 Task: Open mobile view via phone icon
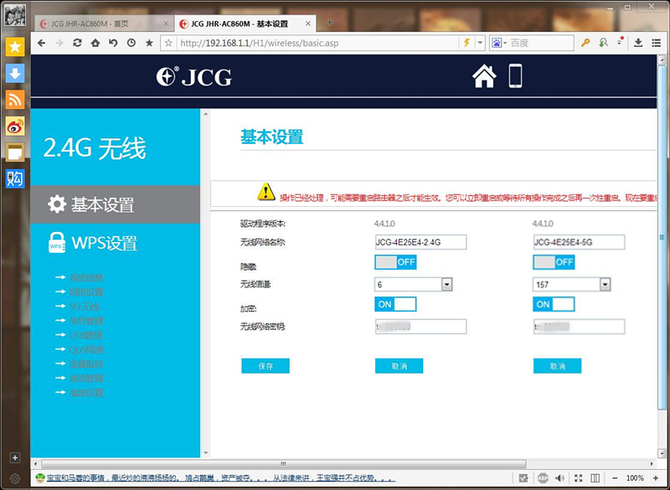[x=515, y=76]
